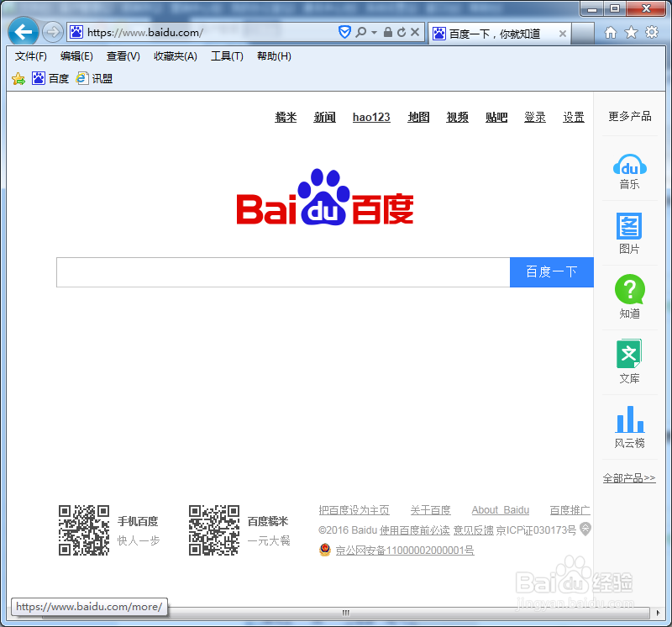The image size is (672, 627).
Task: Click the 手机百度 QR code
Action: coord(84,530)
